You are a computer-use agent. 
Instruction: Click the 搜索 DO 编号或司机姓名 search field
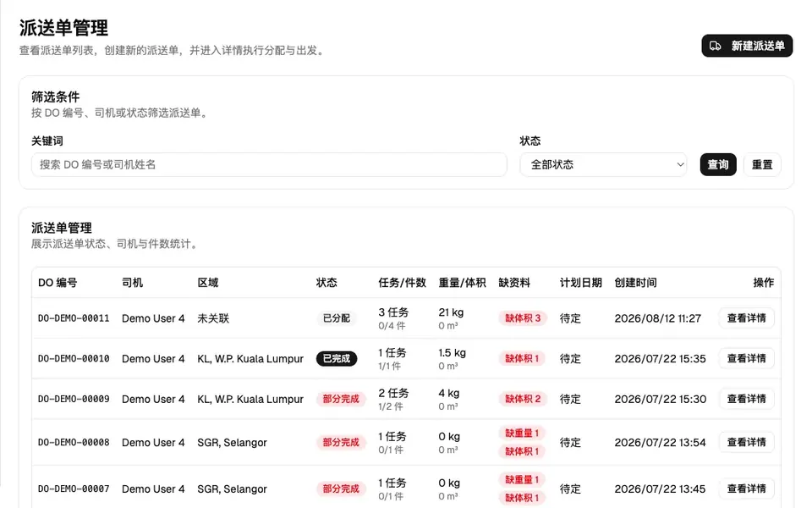click(269, 165)
